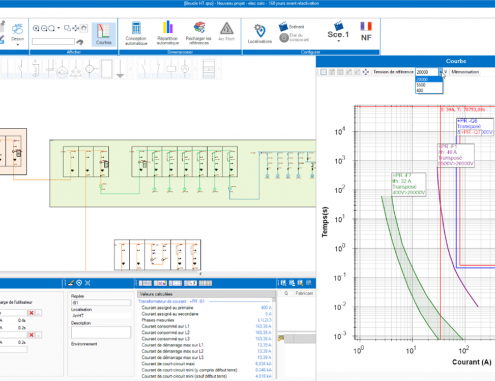Screen dimensions: 495x381
Task: Click the Localisation field AnHT
Action: 101,316
